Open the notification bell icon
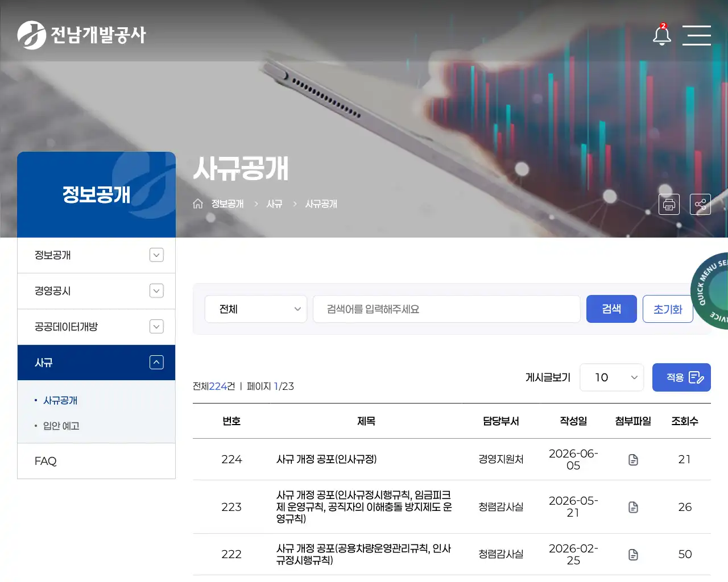 click(661, 35)
